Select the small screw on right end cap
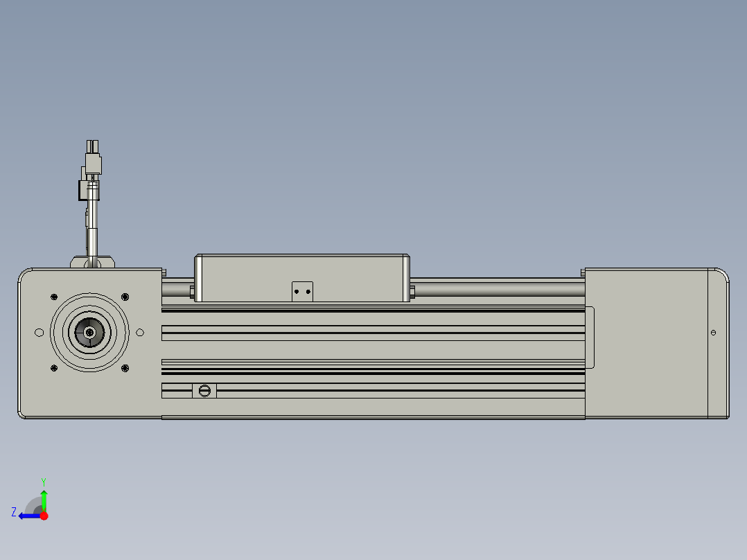Image resolution: width=747 pixels, height=560 pixels. pos(713,333)
